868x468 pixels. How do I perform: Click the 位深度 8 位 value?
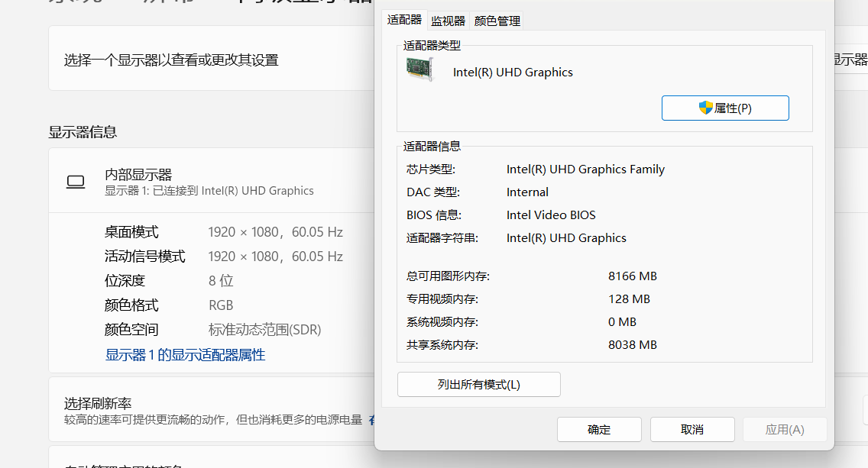221,280
